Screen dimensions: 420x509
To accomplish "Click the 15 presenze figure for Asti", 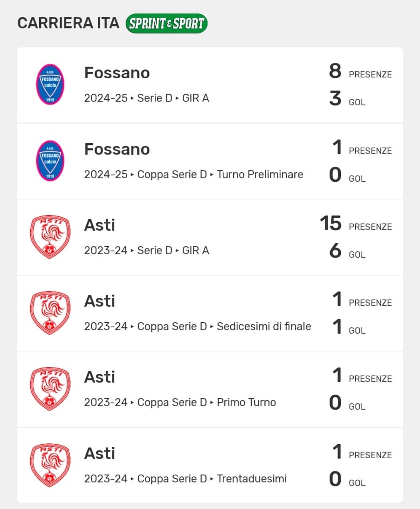I will (x=331, y=224).
